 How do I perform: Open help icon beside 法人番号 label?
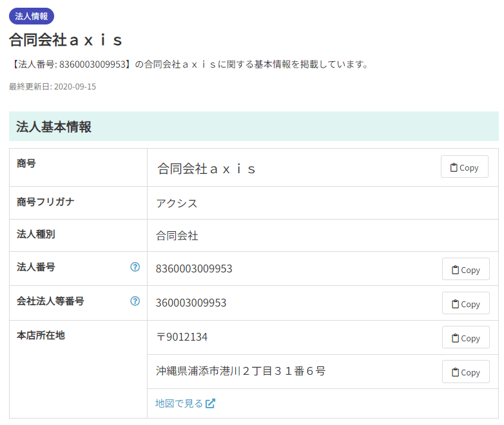point(135,267)
